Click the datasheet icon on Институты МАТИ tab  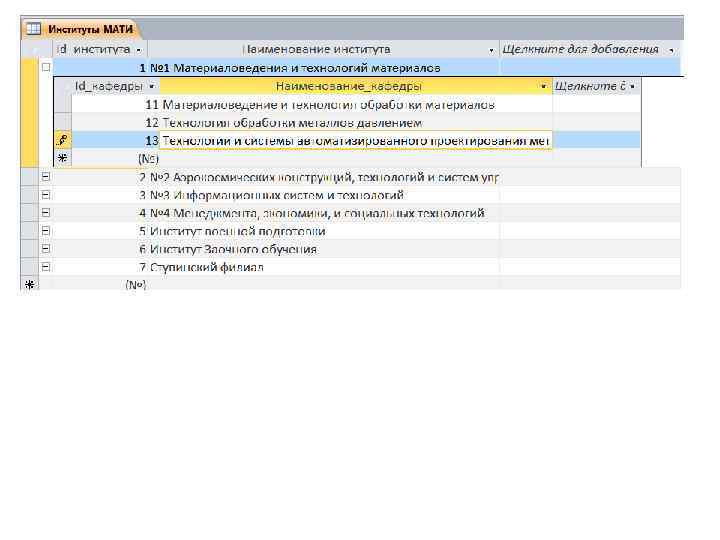(x=33, y=29)
